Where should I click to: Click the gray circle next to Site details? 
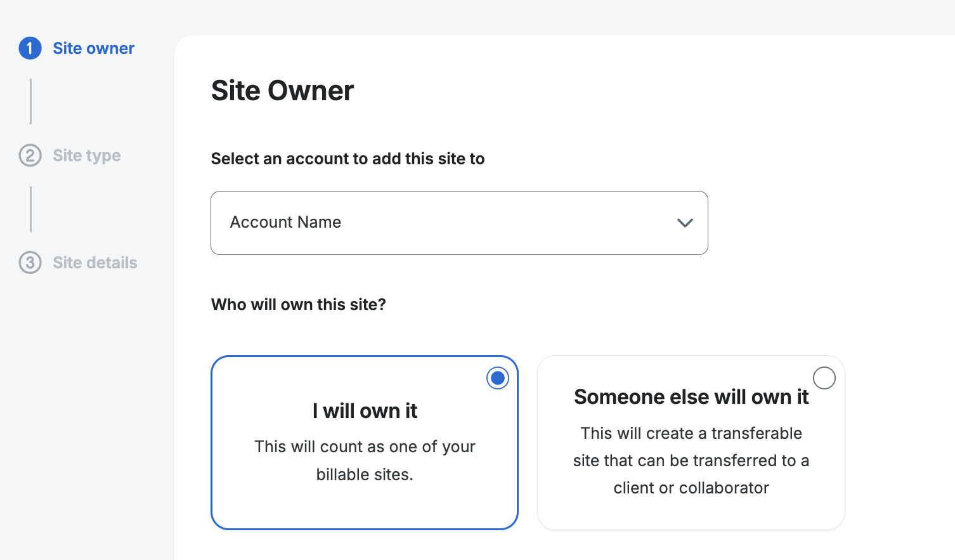pos(30,263)
